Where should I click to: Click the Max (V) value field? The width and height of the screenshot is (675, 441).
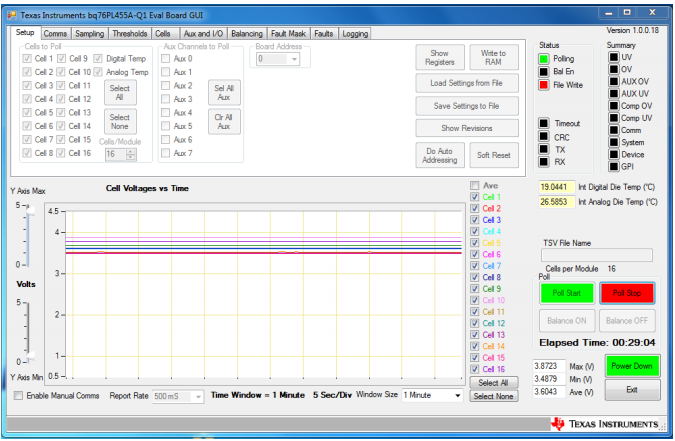coord(548,366)
